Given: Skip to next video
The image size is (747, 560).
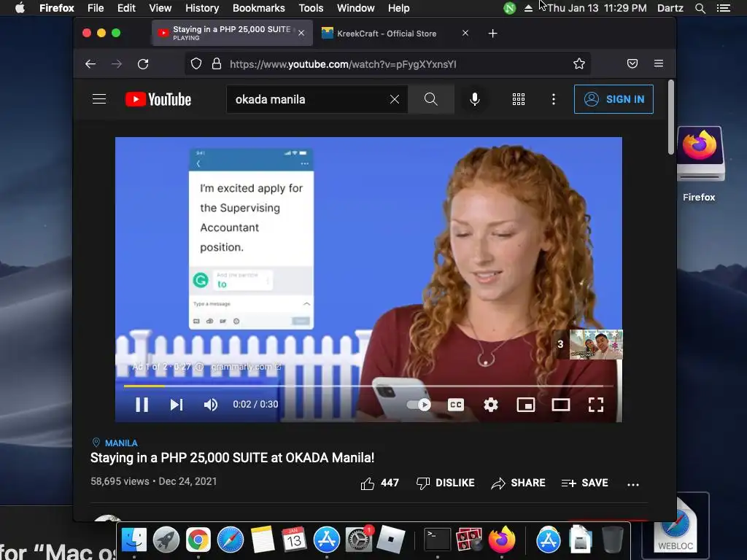Looking at the screenshot, I should [177, 405].
